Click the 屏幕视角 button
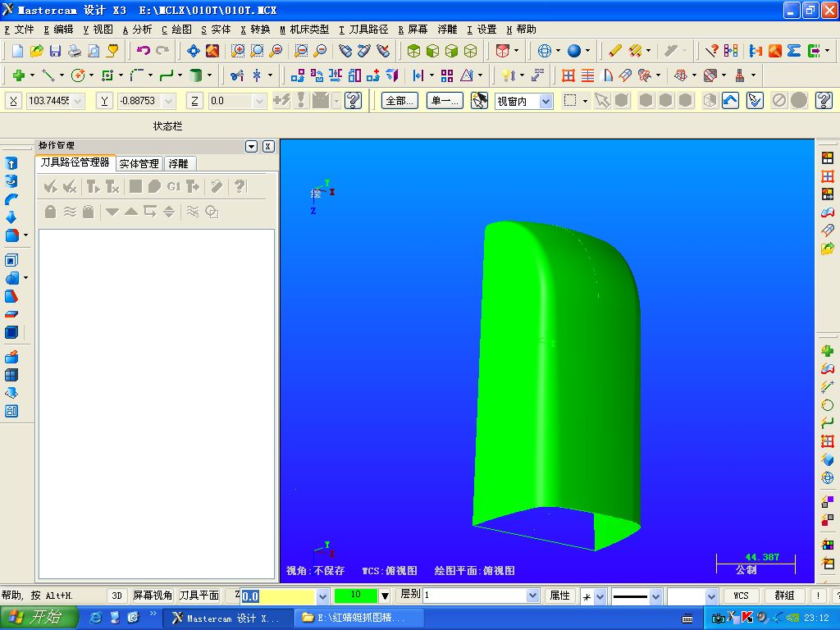This screenshot has width=840, height=630. click(x=152, y=596)
